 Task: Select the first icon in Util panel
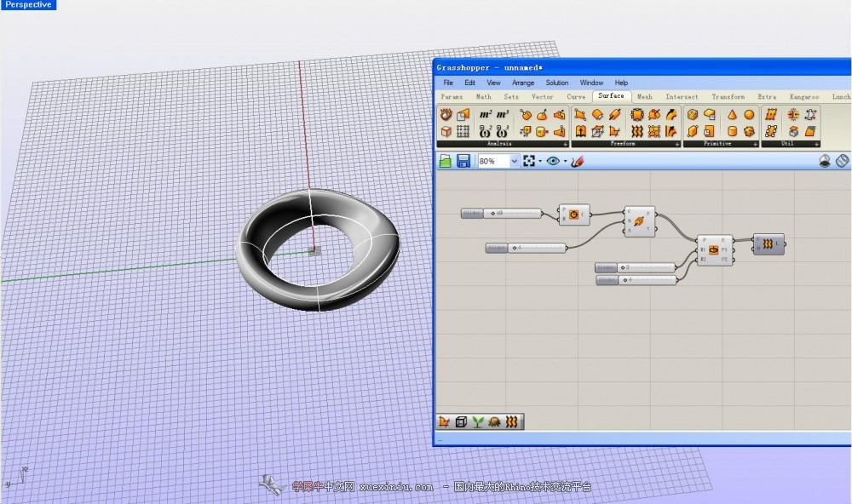click(x=770, y=115)
